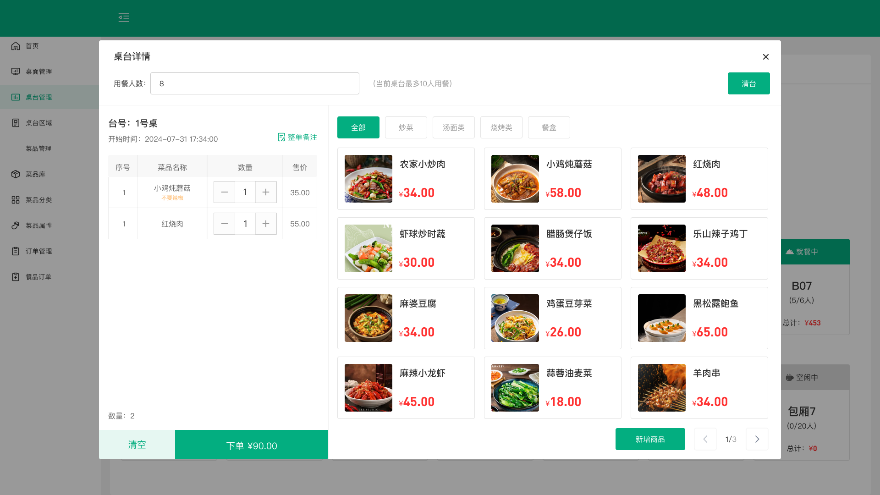Add 蒜蓉油麦菜 dish card
The image size is (880, 495).
[x=553, y=387]
